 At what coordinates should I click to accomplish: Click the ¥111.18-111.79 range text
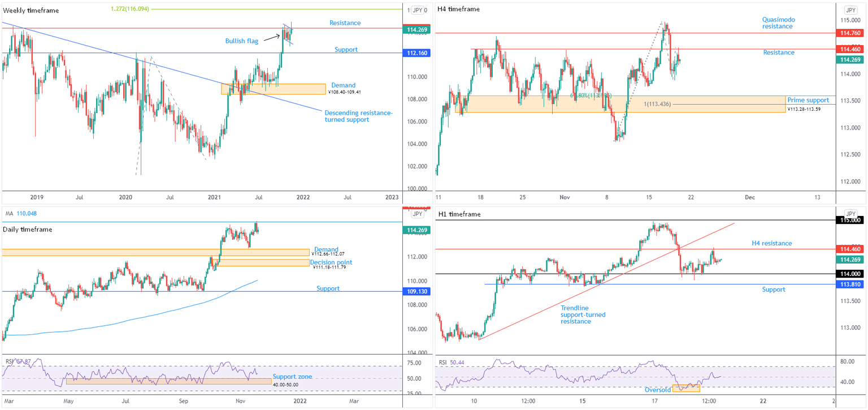329,267
